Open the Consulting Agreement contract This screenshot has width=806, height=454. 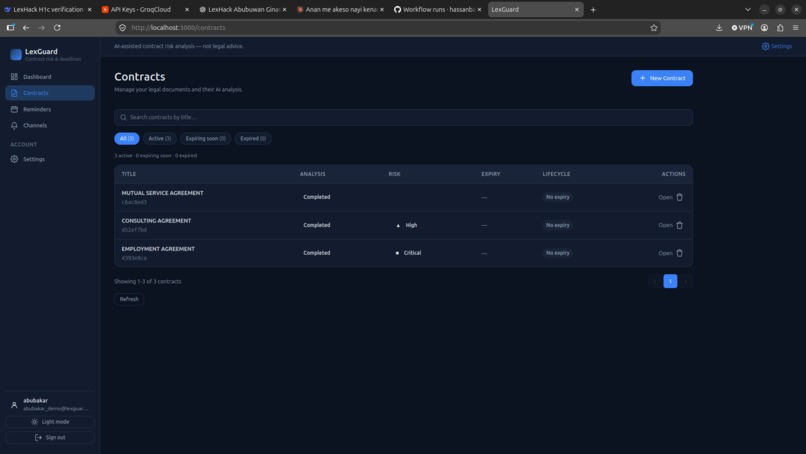[665, 225]
